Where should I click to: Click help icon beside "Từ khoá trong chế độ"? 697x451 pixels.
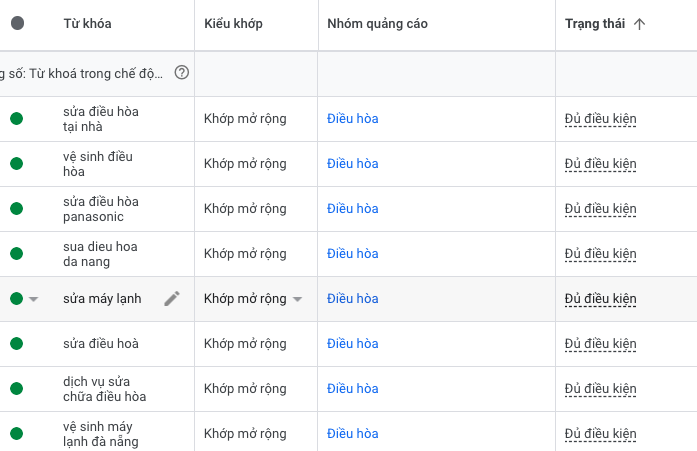coord(181,72)
